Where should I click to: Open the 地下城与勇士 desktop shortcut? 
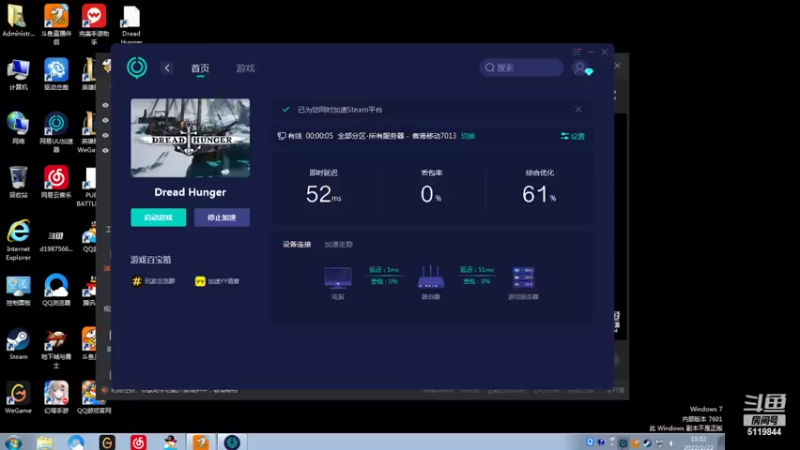pos(56,349)
